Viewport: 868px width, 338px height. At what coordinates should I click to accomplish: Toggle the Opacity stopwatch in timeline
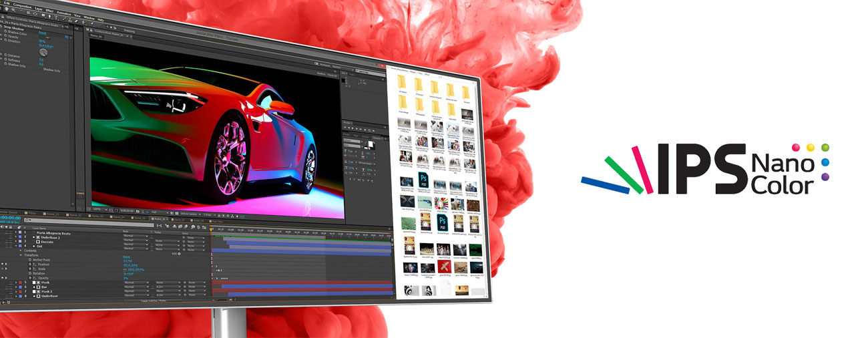(30, 278)
